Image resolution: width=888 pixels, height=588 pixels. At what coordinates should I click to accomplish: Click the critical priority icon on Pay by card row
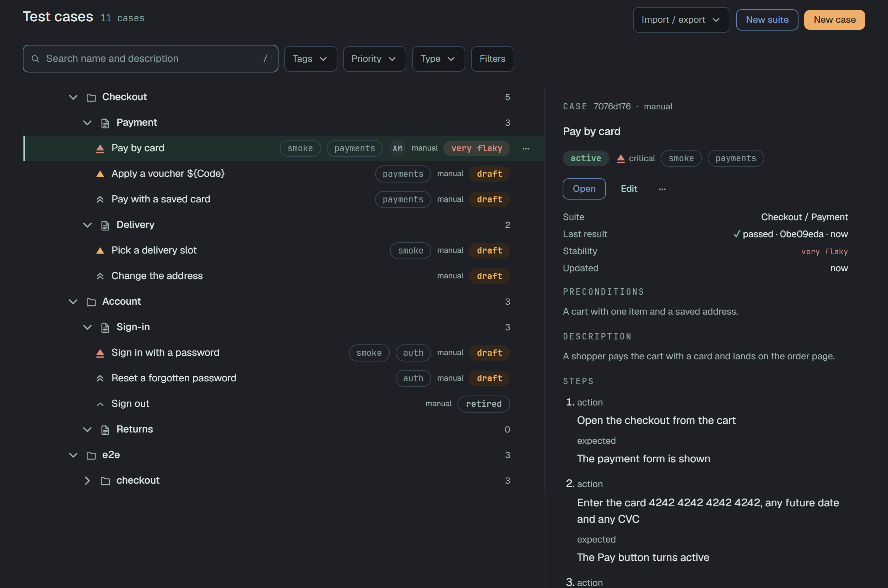(x=100, y=148)
